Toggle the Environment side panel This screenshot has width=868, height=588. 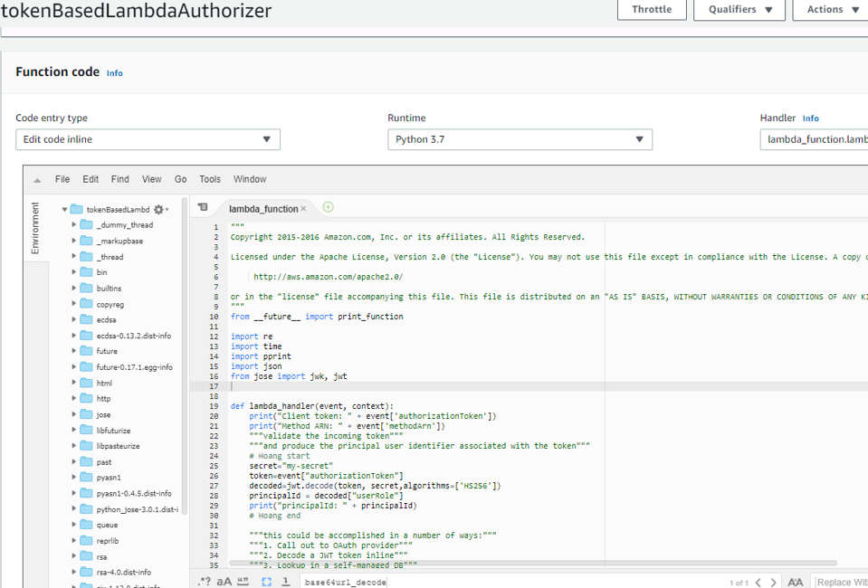(35, 228)
